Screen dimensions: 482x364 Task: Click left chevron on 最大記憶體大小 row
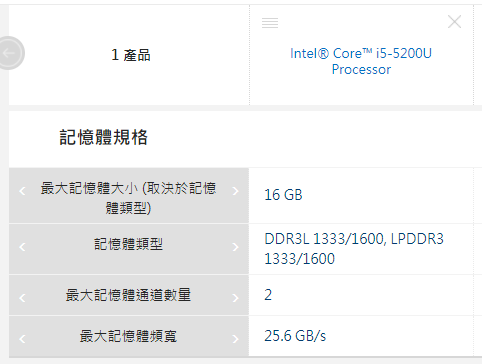(22, 191)
